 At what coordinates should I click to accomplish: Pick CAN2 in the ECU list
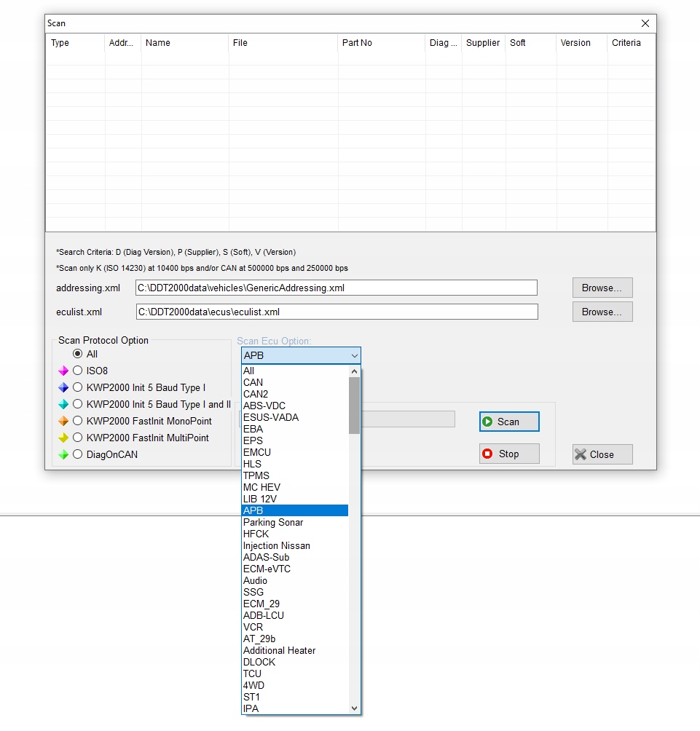click(x=295, y=395)
